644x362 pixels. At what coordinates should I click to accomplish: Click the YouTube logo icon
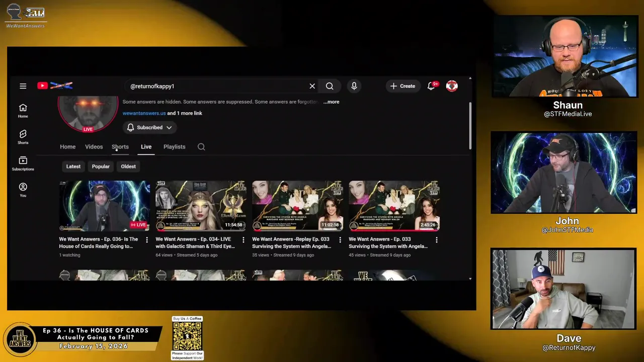click(43, 86)
